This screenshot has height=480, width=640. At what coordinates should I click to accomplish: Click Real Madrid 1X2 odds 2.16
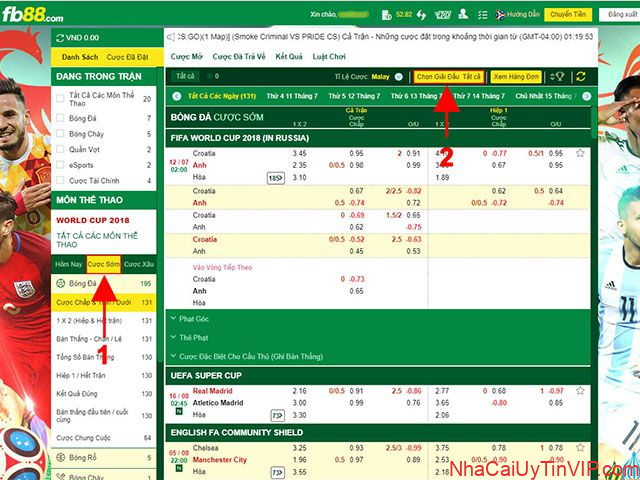pyautogui.click(x=300, y=391)
